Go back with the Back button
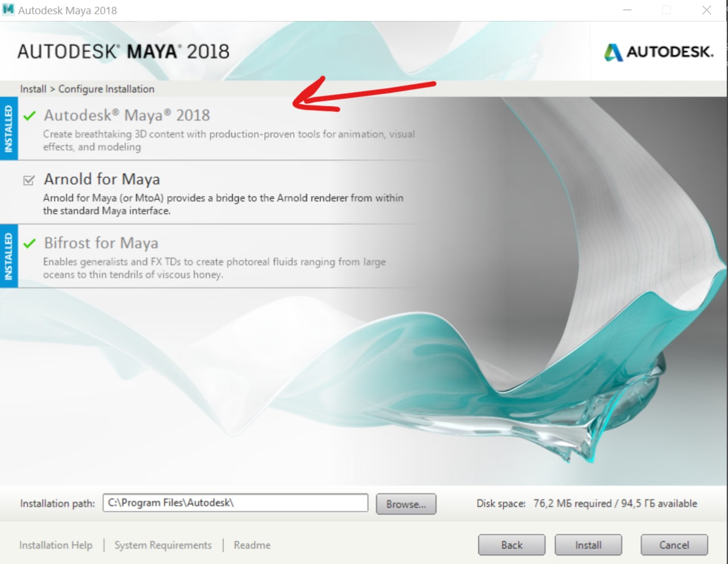Screen dimensions: 728x564 pos(512,545)
